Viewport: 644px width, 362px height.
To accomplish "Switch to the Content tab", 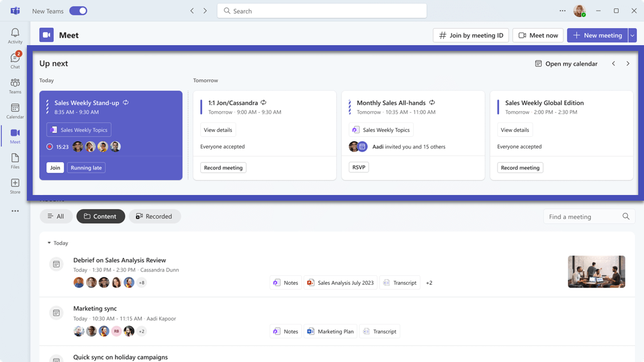I will pos(101,216).
